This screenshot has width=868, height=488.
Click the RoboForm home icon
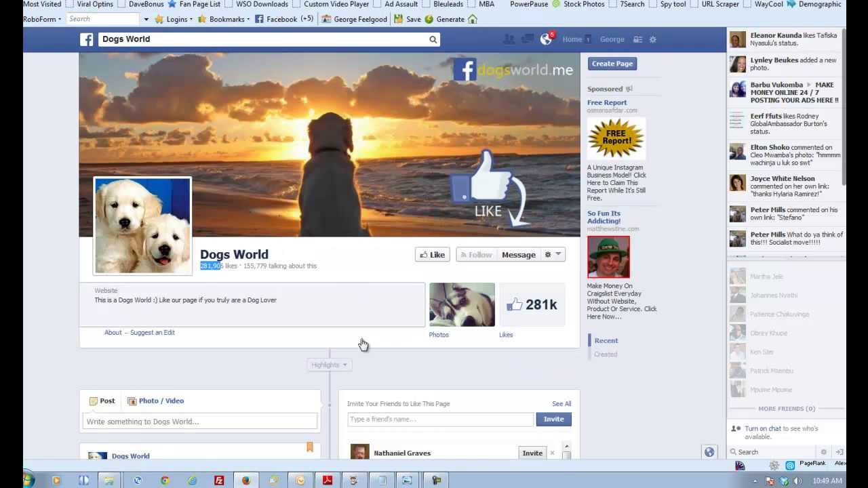tap(473, 19)
